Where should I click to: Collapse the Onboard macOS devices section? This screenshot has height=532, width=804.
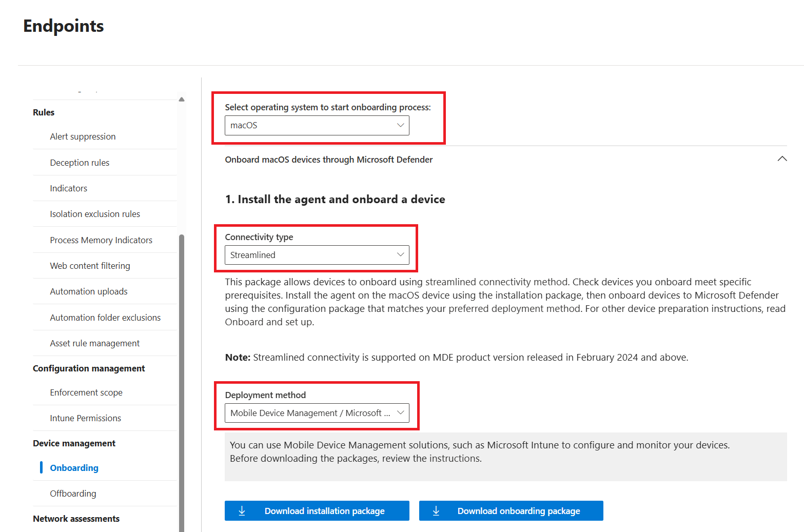[782, 159]
